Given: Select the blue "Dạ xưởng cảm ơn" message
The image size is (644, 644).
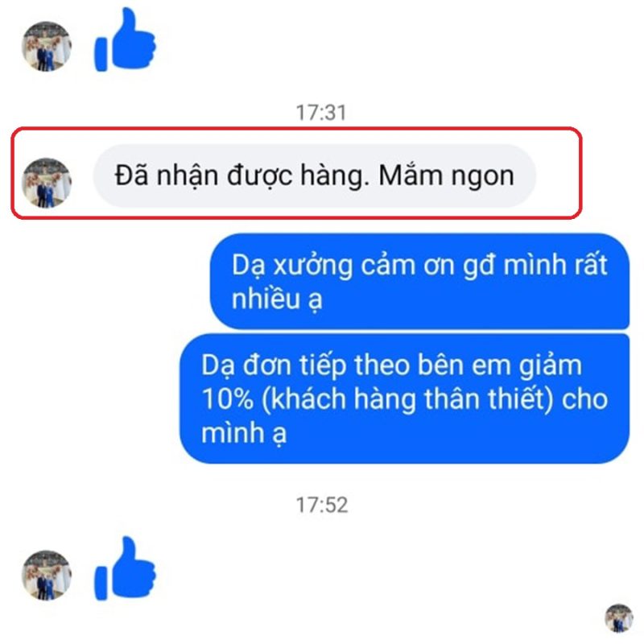Looking at the screenshot, I should point(419,281).
